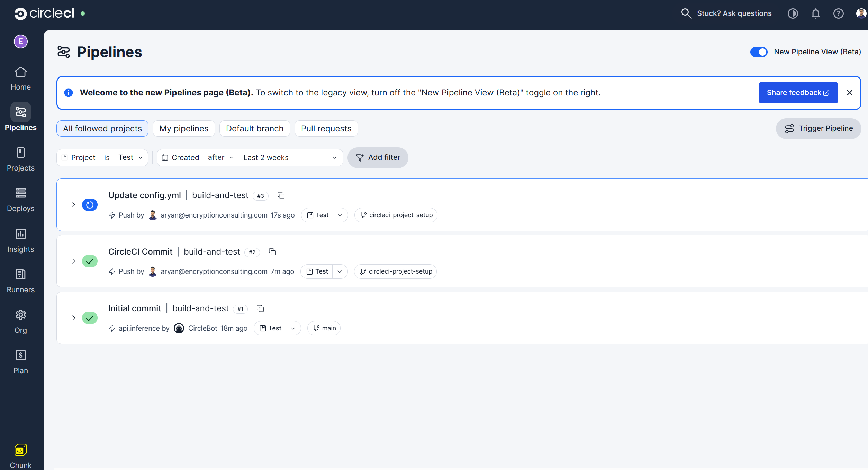This screenshot has width=868, height=470.
Task: Switch to the Pull requests tab
Action: 326,129
